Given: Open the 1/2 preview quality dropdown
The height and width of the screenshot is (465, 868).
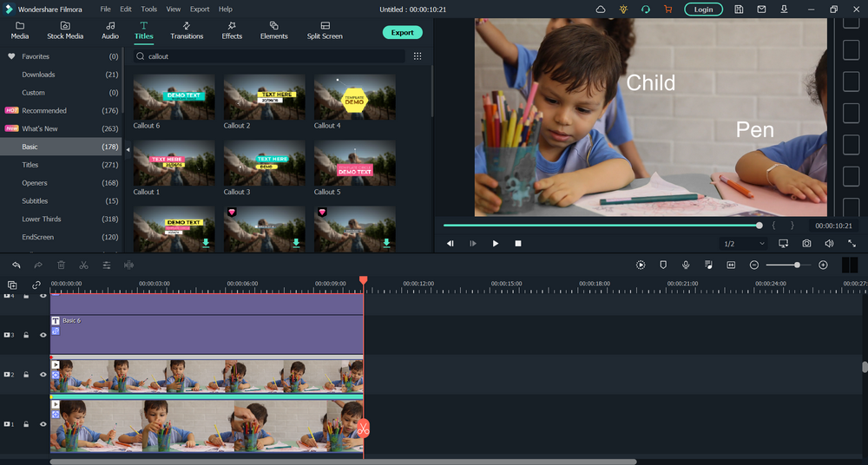Looking at the screenshot, I should point(744,244).
